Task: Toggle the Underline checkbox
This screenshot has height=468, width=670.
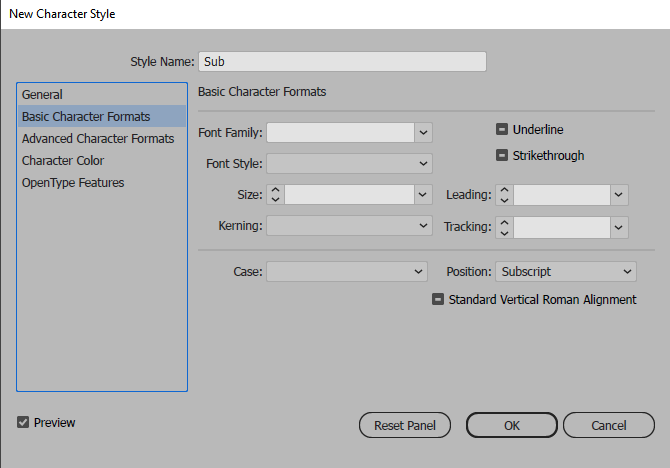Action: 503,130
